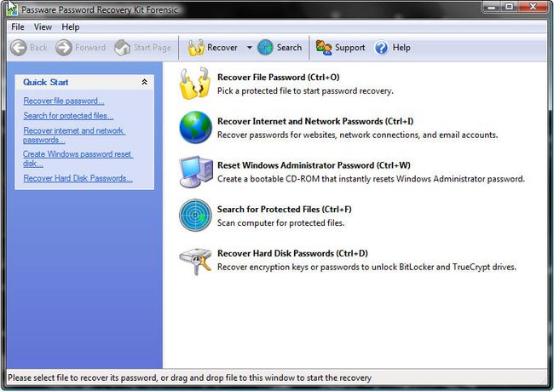Click the Back arrow icon in toolbar

[x=19, y=48]
